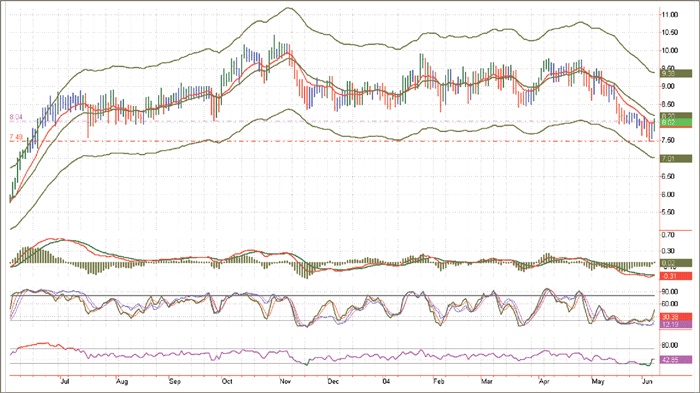The width and height of the screenshot is (700, 393).
Task: Click the olive 7.01 lower band price tag
Action: (676, 159)
